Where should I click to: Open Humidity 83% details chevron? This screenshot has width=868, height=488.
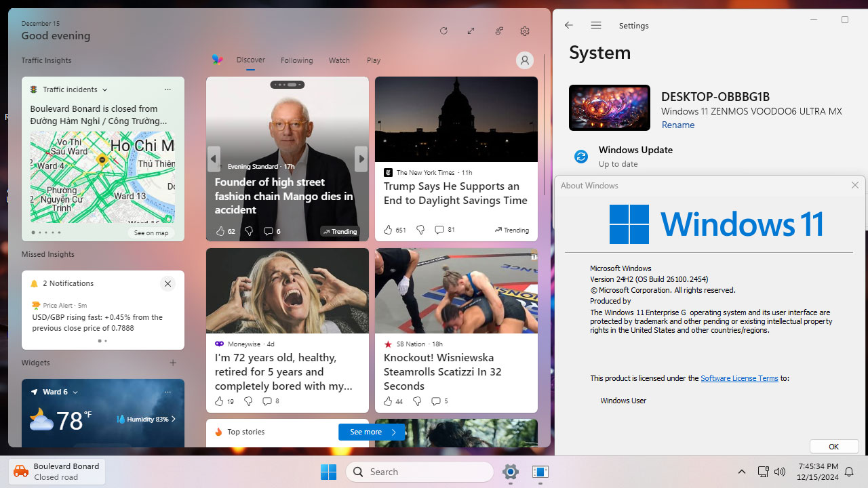point(174,419)
